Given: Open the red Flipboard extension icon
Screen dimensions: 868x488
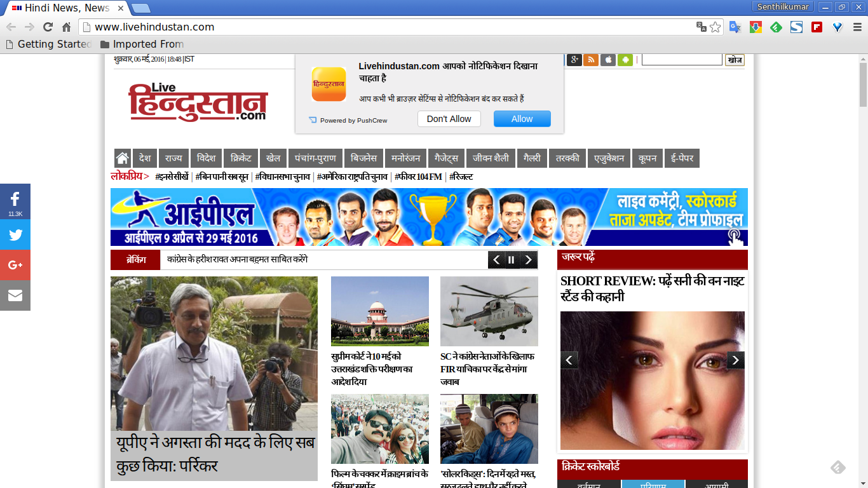Looking at the screenshot, I should 817,27.
